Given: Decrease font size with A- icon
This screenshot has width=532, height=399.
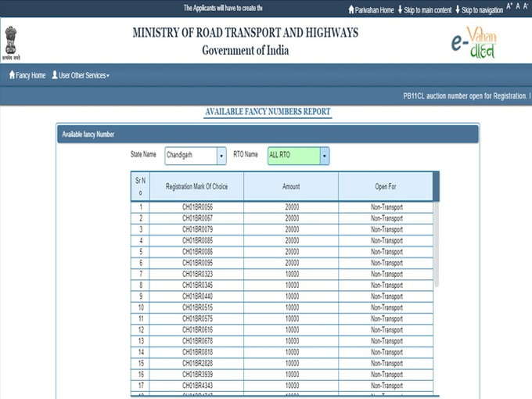Looking at the screenshot, I should click(x=526, y=6).
